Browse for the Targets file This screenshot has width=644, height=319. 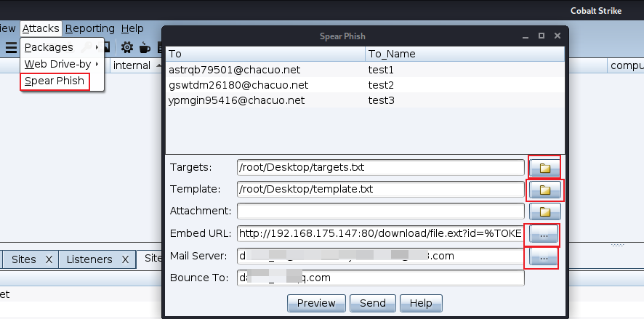tap(544, 168)
